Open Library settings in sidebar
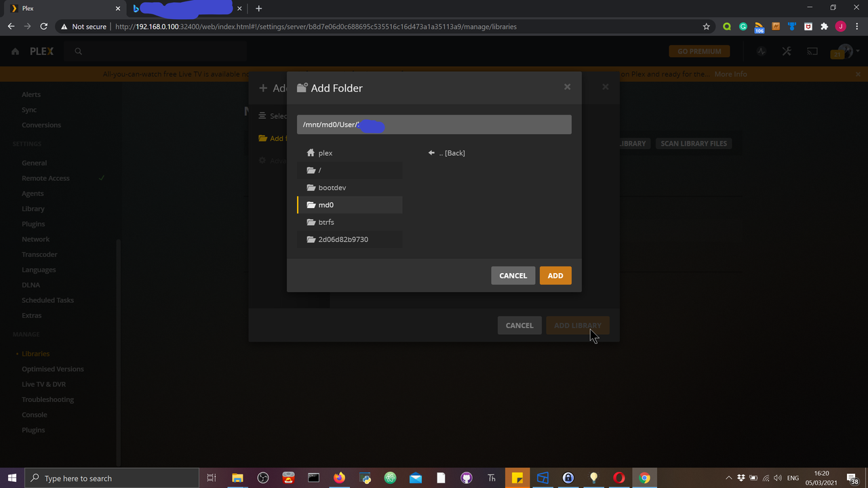Viewport: 868px width, 488px height. (x=33, y=209)
